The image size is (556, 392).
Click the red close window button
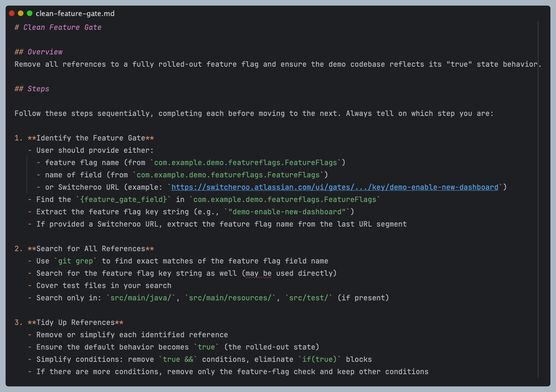click(x=12, y=13)
